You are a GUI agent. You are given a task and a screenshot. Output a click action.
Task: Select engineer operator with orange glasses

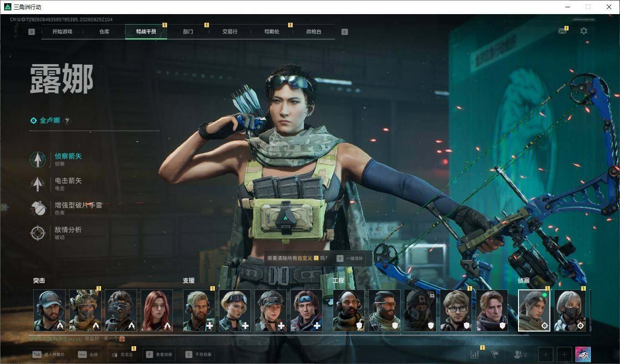(x=385, y=310)
